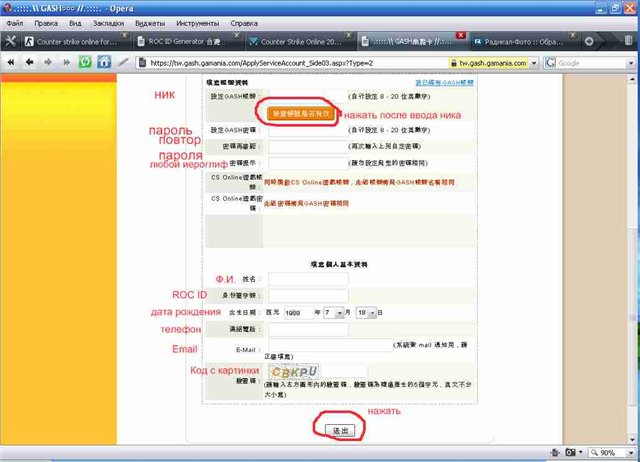Open the Инструменты menu
Screen dimensions: 640x462
click(x=198, y=23)
